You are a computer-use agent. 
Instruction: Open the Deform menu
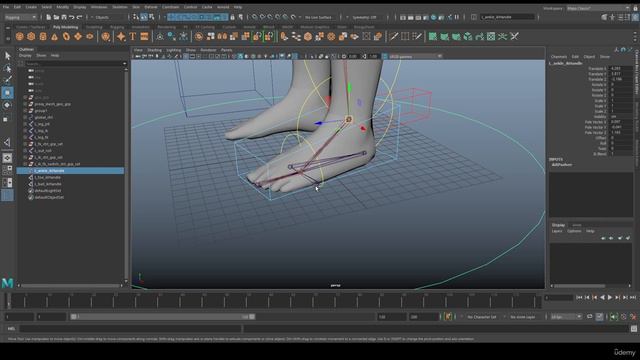click(151, 7)
